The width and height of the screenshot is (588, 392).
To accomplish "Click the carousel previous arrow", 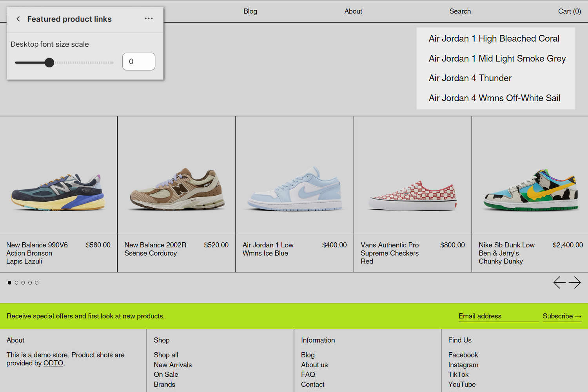I will pyautogui.click(x=559, y=282).
